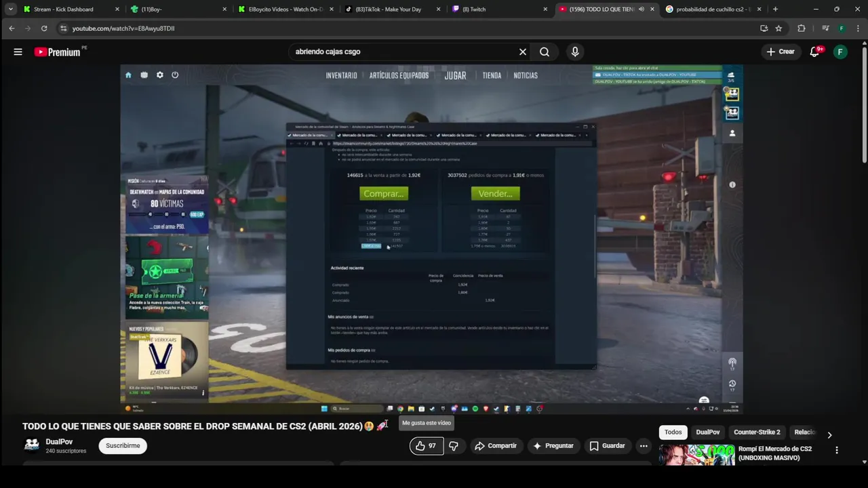Image resolution: width=868 pixels, height=488 pixels.
Task: Open the Chrome three-dot menu
Action: [x=857, y=28]
